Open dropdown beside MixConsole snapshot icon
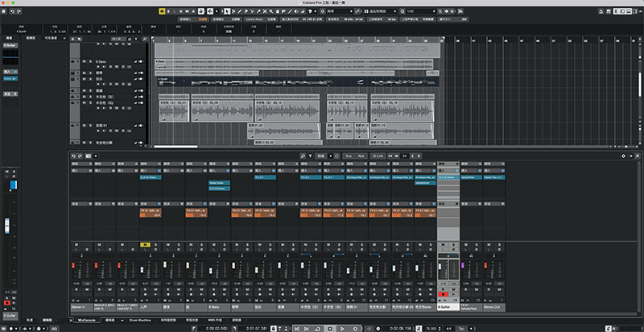 click(95, 156)
